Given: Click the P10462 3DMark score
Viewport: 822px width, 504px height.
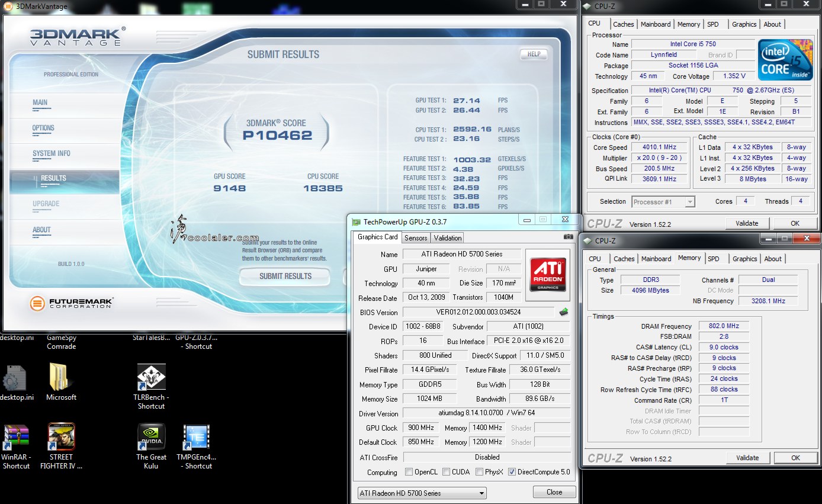Looking at the screenshot, I should tap(277, 135).
